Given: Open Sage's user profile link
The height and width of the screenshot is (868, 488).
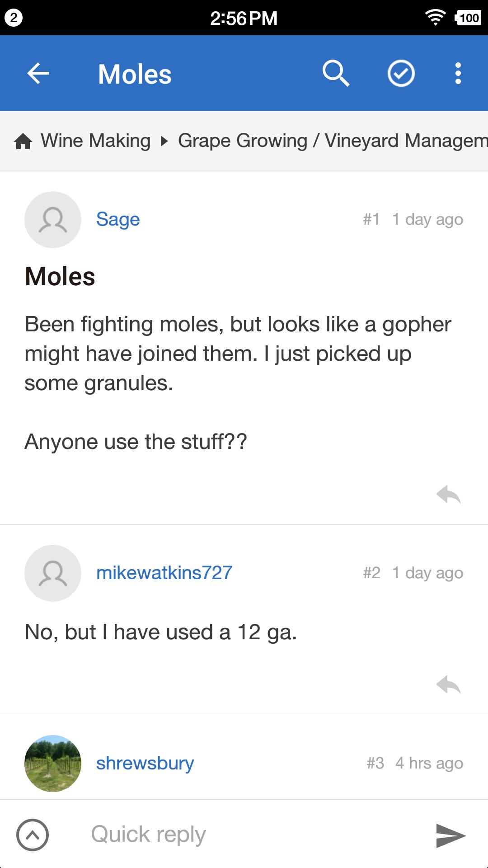Looking at the screenshot, I should [x=118, y=219].
